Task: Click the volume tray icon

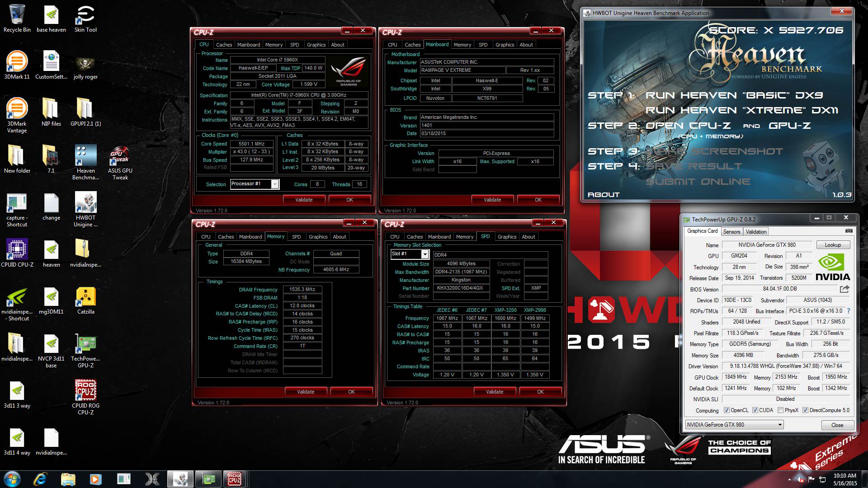Action: [x=801, y=479]
